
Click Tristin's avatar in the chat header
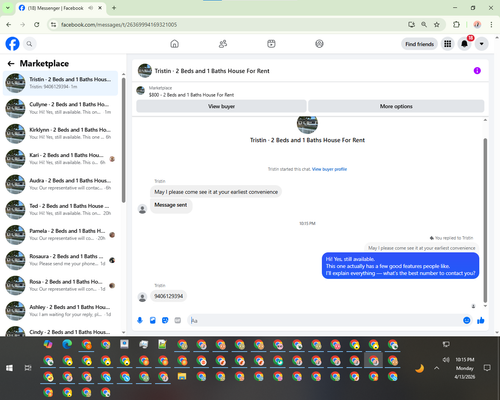[145, 71]
